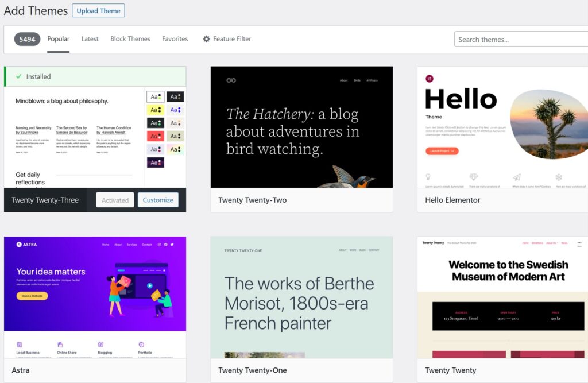Click the lightbulb icon in Hello preview
This screenshot has width=588, height=383.
[428, 177]
